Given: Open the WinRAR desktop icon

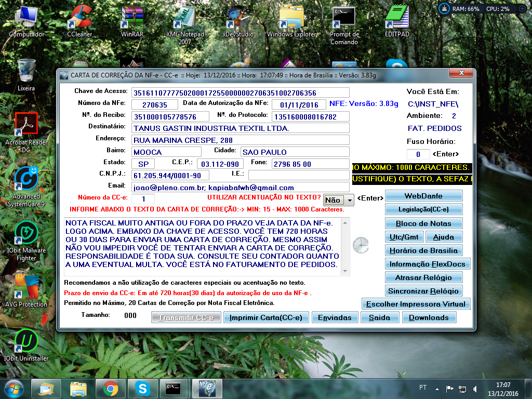Looking at the screenshot, I should (x=132, y=19).
